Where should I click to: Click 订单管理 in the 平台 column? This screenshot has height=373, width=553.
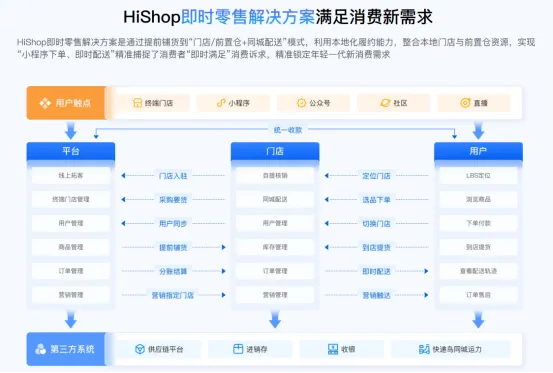coord(71,271)
